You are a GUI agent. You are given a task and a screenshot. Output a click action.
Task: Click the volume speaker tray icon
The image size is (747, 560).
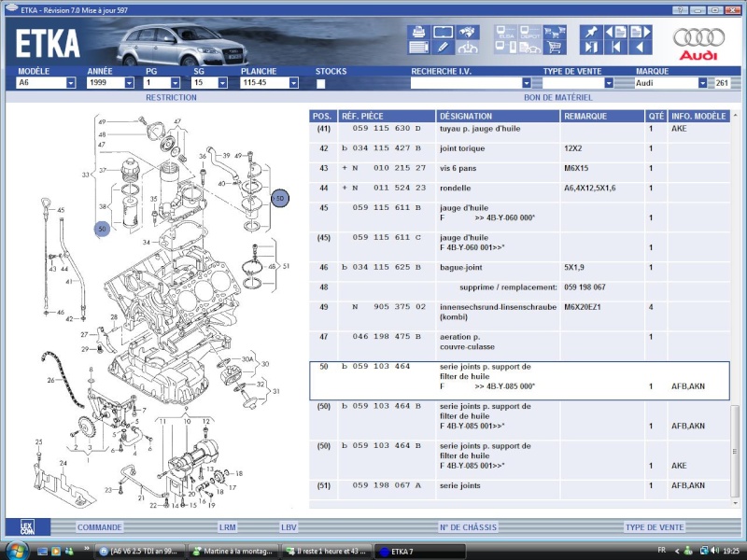point(714,551)
